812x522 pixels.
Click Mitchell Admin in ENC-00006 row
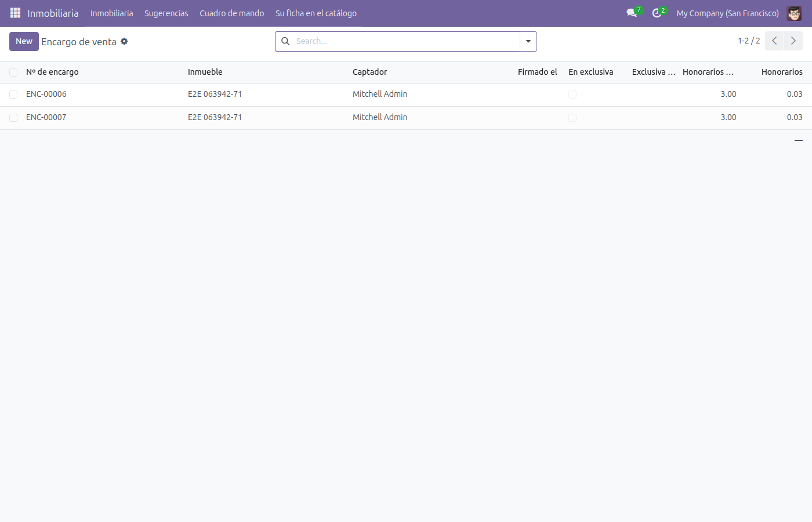(x=380, y=94)
